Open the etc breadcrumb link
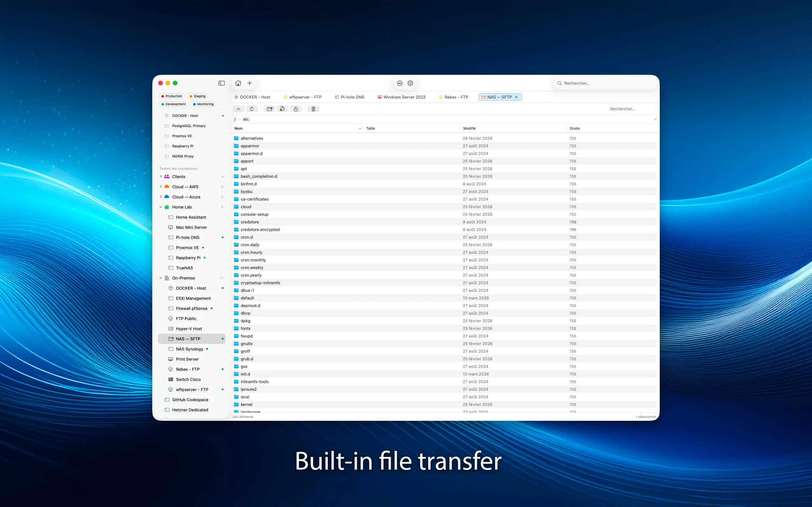Image resolution: width=812 pixels, height=507 pixels. [x=246, y=119]
